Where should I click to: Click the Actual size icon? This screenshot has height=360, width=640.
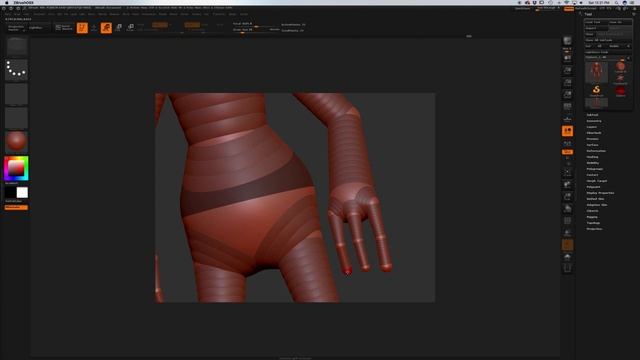(567, 83)
